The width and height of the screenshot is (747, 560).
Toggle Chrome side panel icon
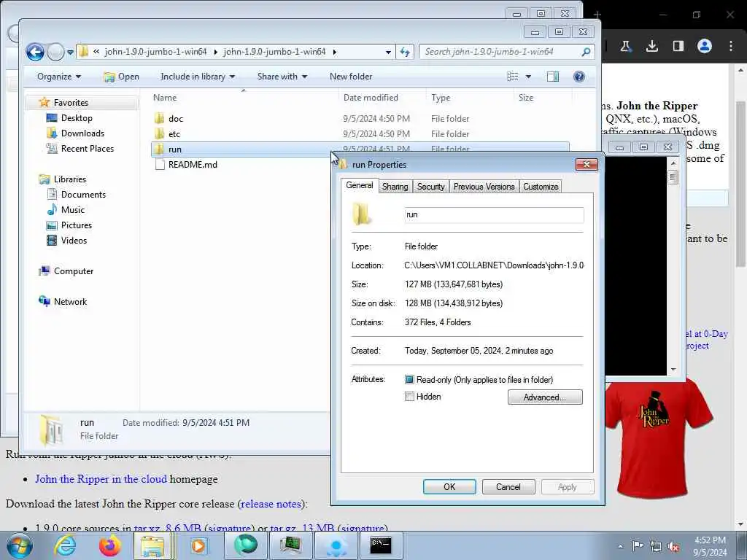tap(678, 46)
